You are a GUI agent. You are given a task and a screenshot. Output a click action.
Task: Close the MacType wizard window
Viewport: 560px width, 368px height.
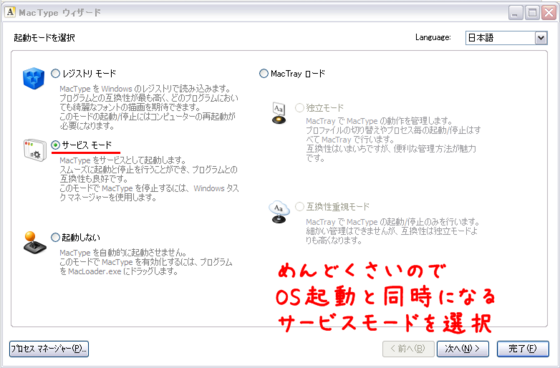(x=549, y=13)
